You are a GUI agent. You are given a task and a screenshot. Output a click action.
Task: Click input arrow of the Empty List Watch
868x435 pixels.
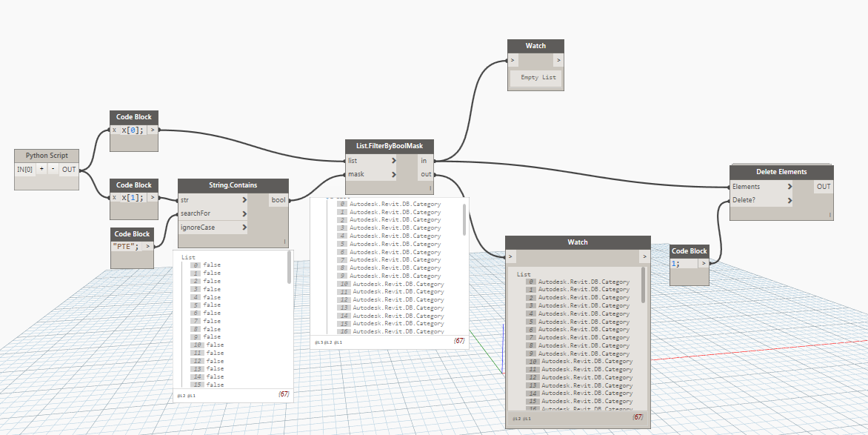[513, 61]
